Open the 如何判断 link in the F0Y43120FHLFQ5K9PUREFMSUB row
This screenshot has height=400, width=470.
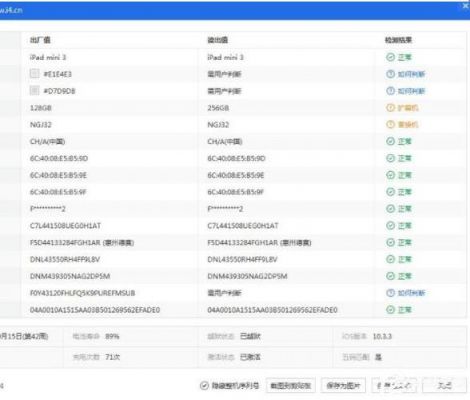pyautogui.click(x=411, y=293)
